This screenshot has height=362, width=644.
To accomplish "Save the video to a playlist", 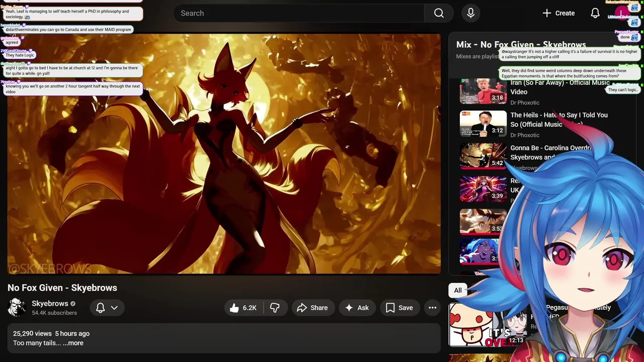I will [x=399, y=308].
